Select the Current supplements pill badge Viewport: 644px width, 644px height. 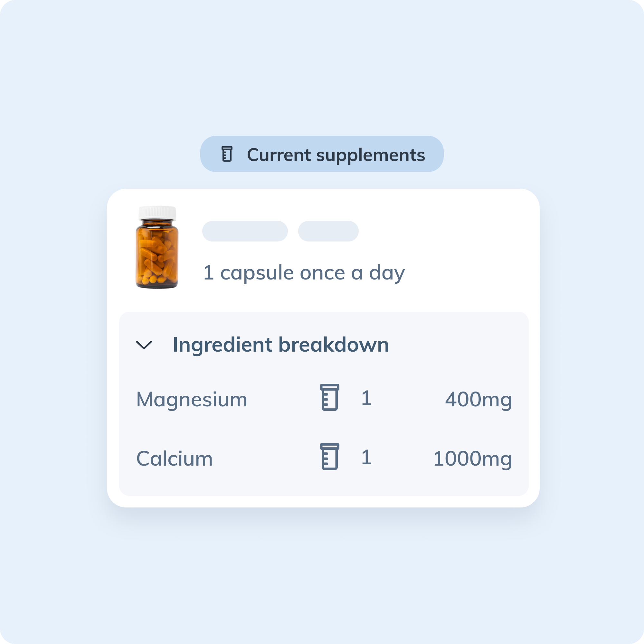pos(322,154)
